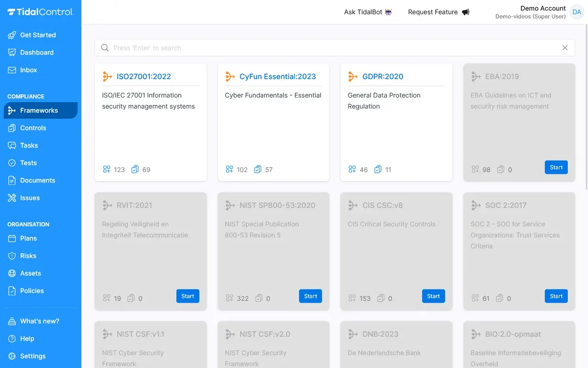The width and height of the screenshot is (588, 368).
Task: Click NIST SP800-53:2020 card title
Action: [277, 206]
